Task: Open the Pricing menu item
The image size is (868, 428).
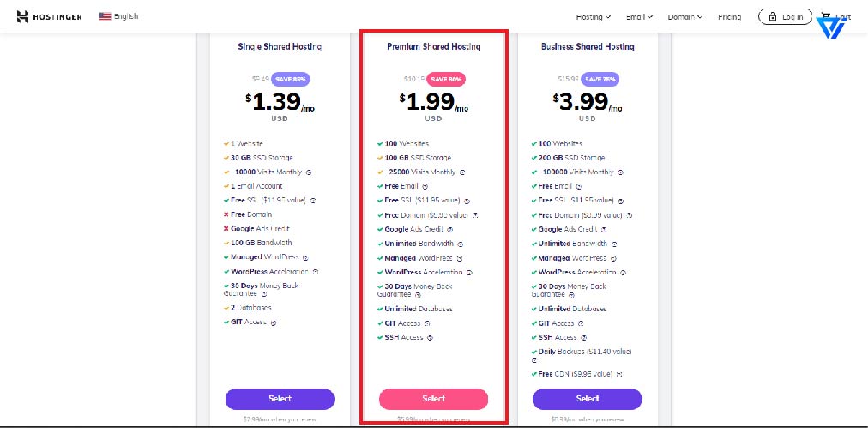Action: (x=730, y=17)
